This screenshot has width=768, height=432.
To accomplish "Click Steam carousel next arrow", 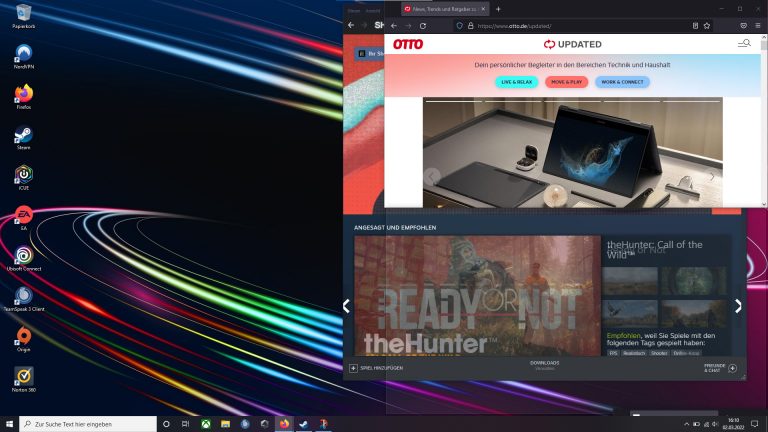I will [x=738, y=306].
